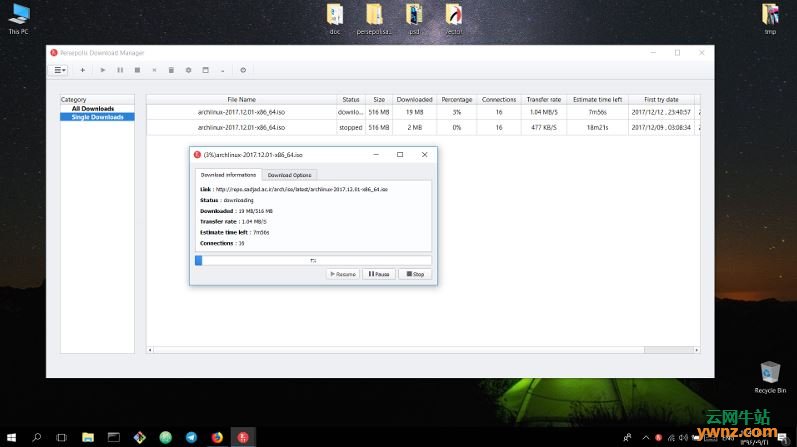This screenshot has width=797, height=447.
Task: Select the downloading archlinux iso row file name
Action: click(x=241, y=112)
